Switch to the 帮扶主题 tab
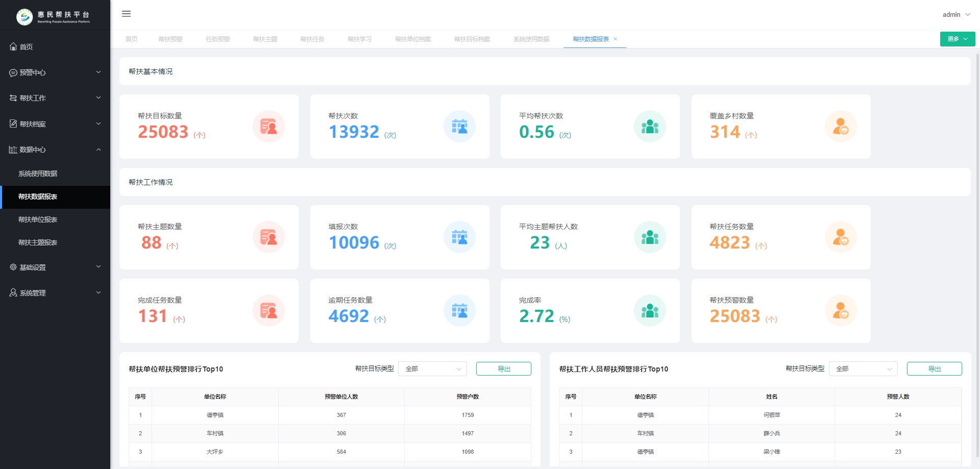 point(265,39)
